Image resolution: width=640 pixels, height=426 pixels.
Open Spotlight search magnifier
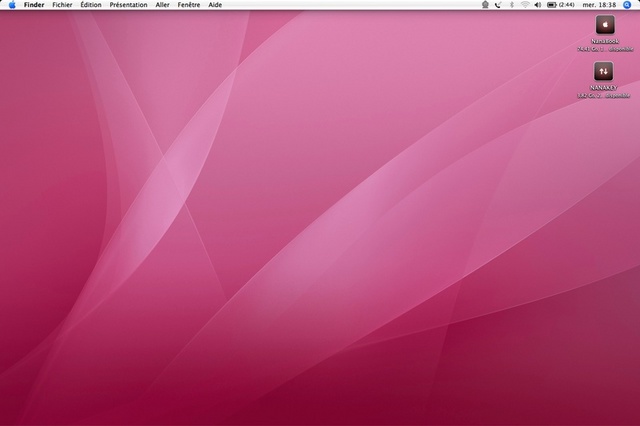coord(627,5)
